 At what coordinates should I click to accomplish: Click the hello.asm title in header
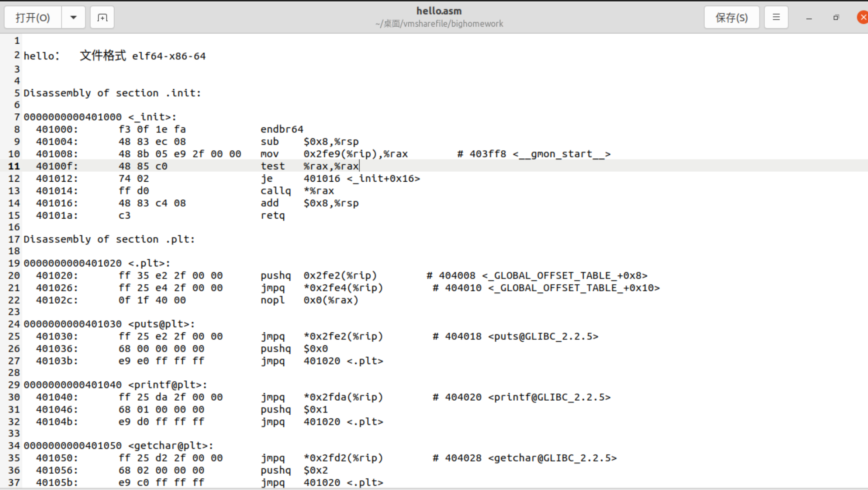439,11
